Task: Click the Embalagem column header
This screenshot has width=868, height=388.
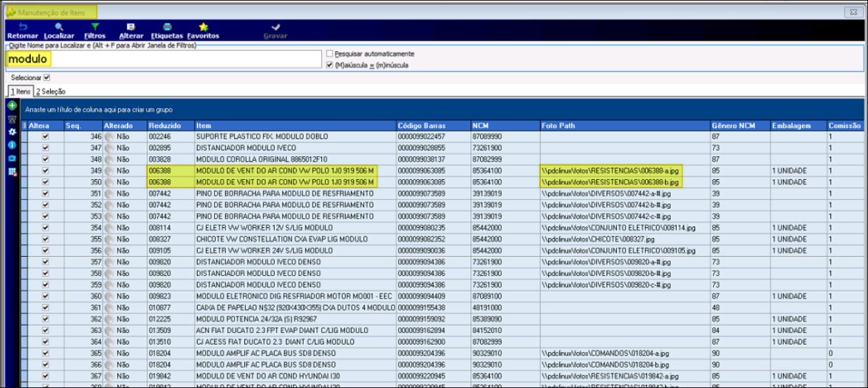Action: click(x=798, y=125)
